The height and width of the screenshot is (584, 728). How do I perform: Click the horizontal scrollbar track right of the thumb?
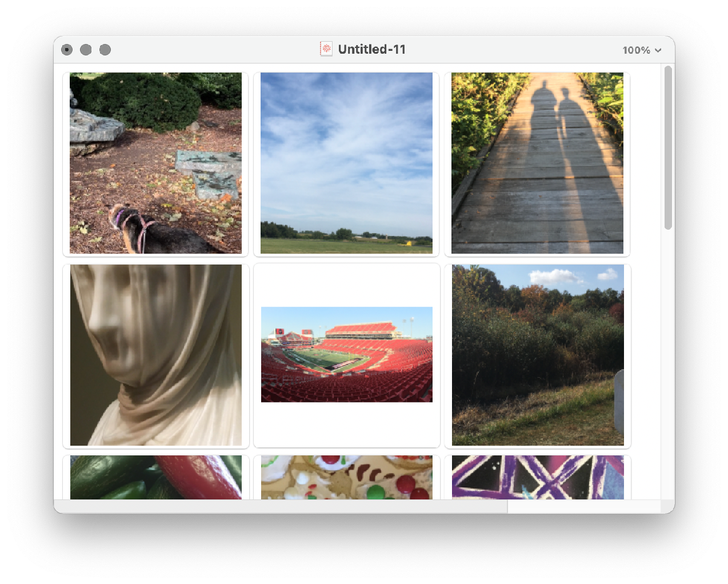tap(583, 507)
